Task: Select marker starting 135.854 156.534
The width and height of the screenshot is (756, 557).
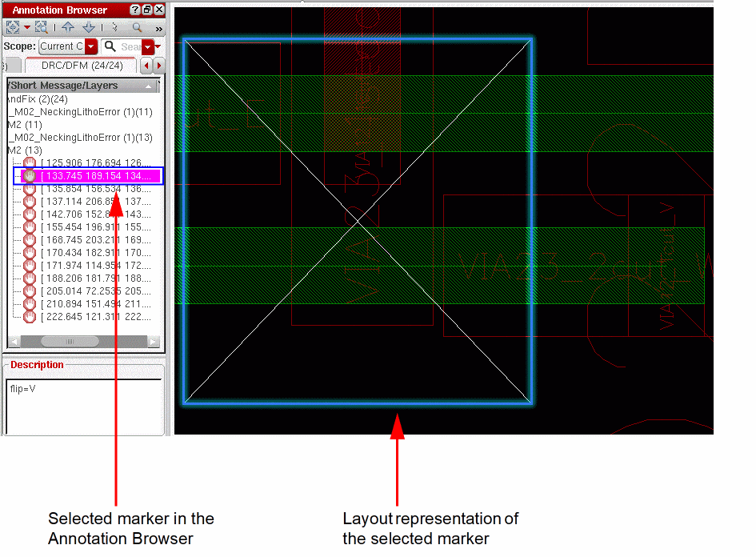Action: click(x=95, y=189)
